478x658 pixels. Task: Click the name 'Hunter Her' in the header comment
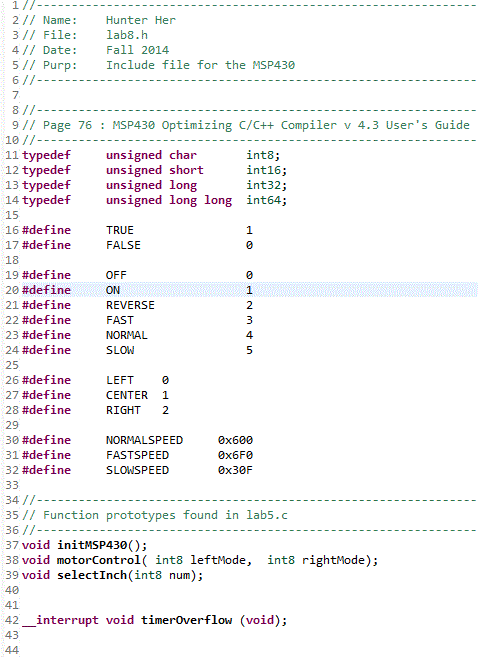click(141, 20)
